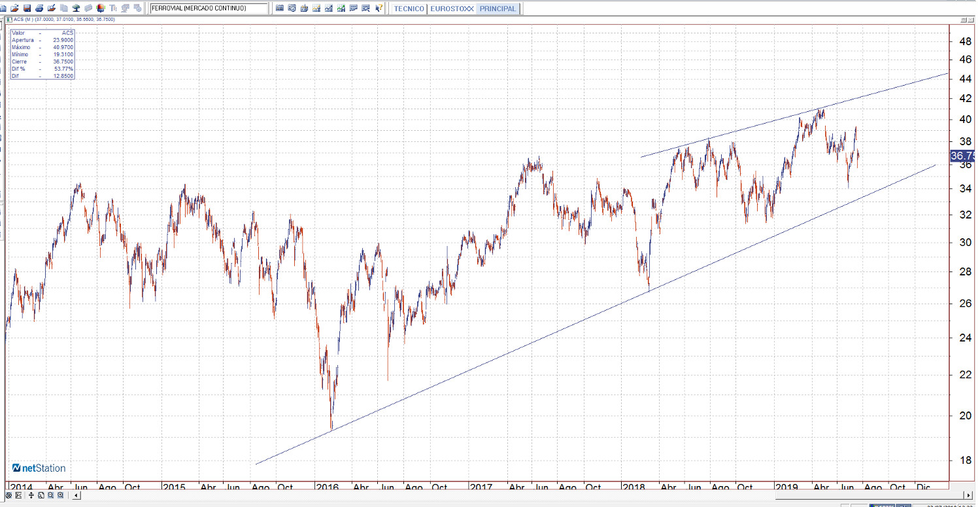Click the 2016 label on the time axis
The image size is (980, 507).
click(326, 487)
